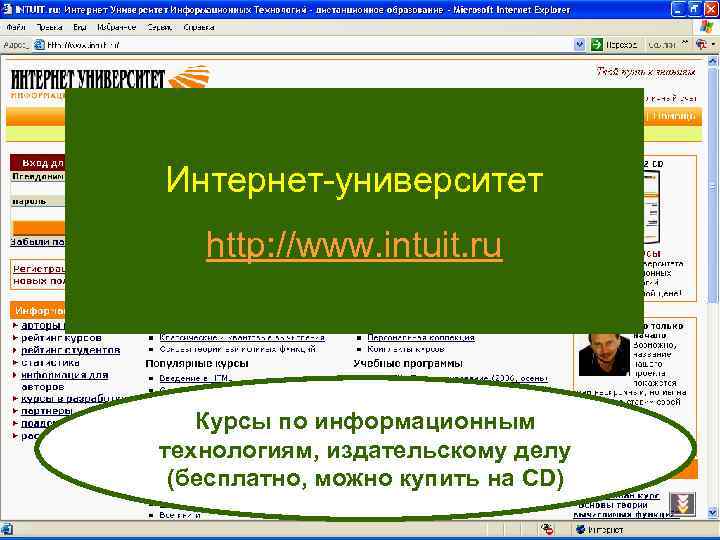Click the Популярные курсы heading text

coord(197,363)
